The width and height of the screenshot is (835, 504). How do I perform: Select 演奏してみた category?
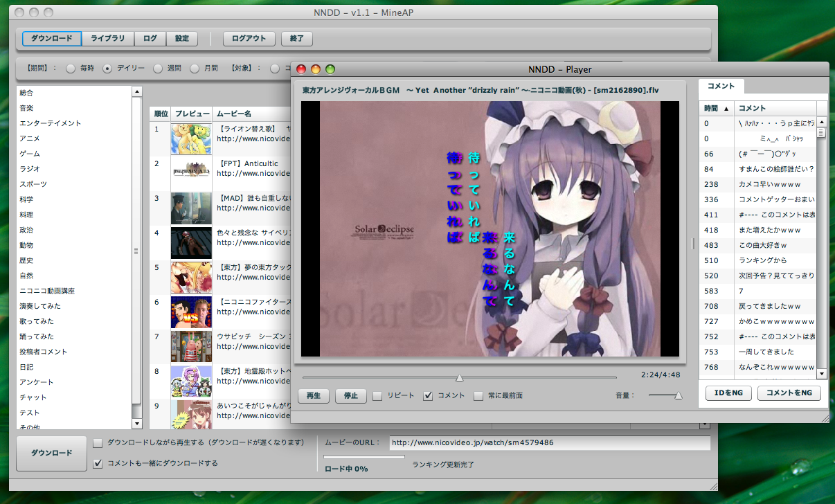click(74, 305)
